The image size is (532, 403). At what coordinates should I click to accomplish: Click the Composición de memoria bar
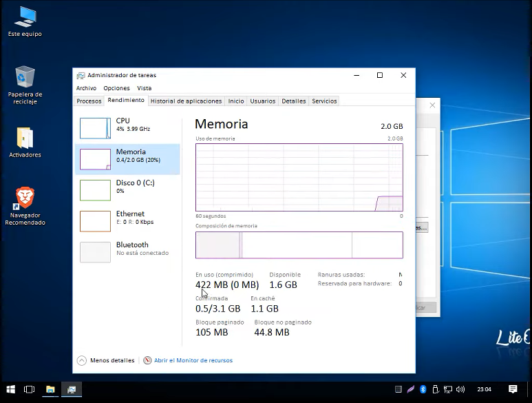tap(299, 245)
